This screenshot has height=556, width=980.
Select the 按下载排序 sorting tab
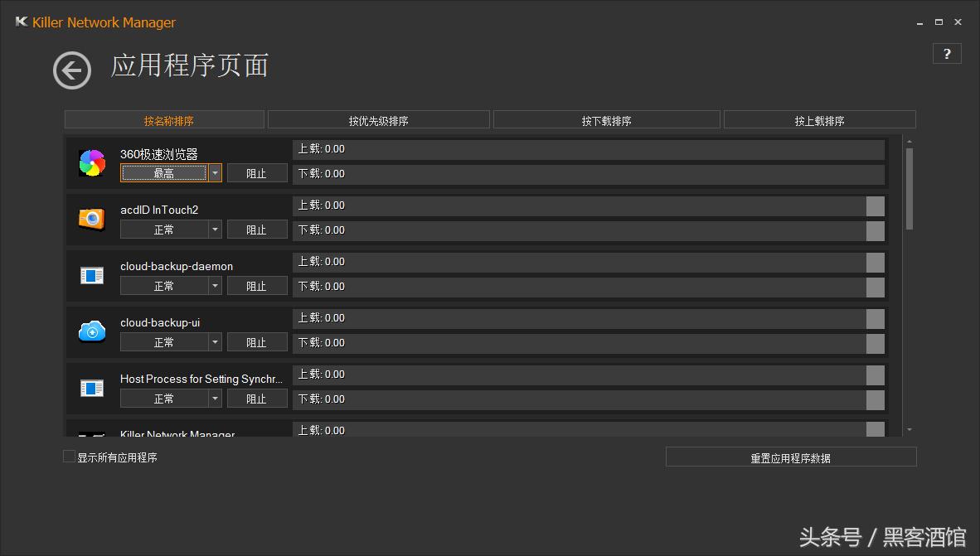[607, 118]
